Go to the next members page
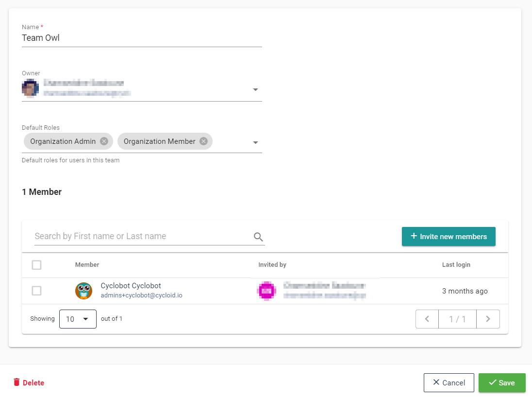 click(488, 319)
